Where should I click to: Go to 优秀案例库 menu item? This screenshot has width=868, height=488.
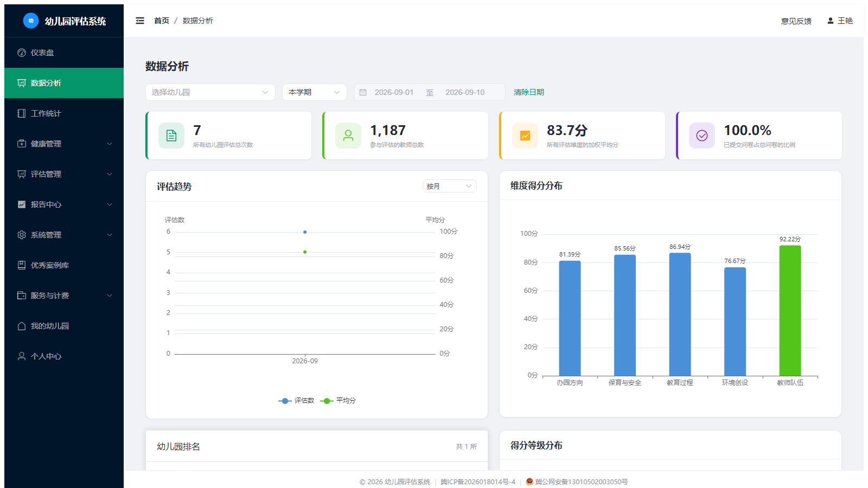pos(64,265)
